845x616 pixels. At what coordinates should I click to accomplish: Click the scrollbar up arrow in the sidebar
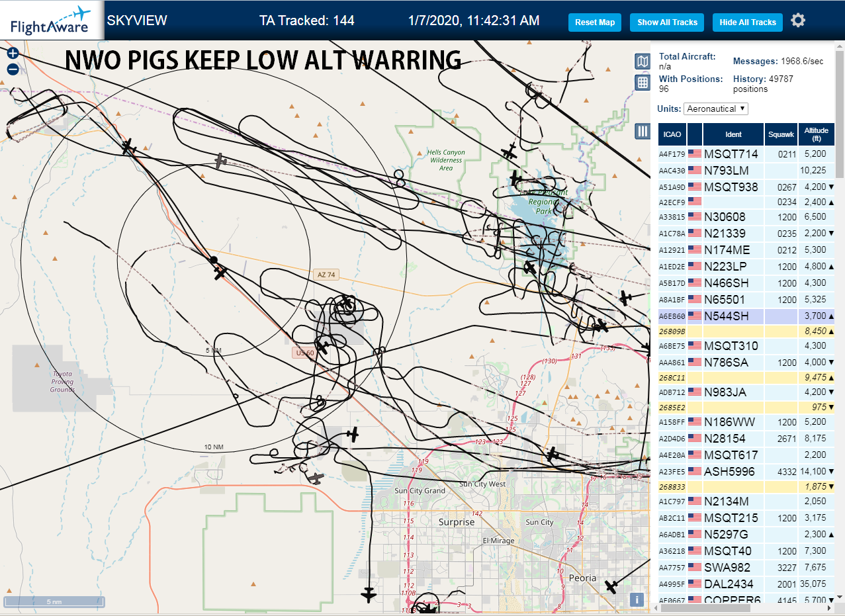click(839, 46)
